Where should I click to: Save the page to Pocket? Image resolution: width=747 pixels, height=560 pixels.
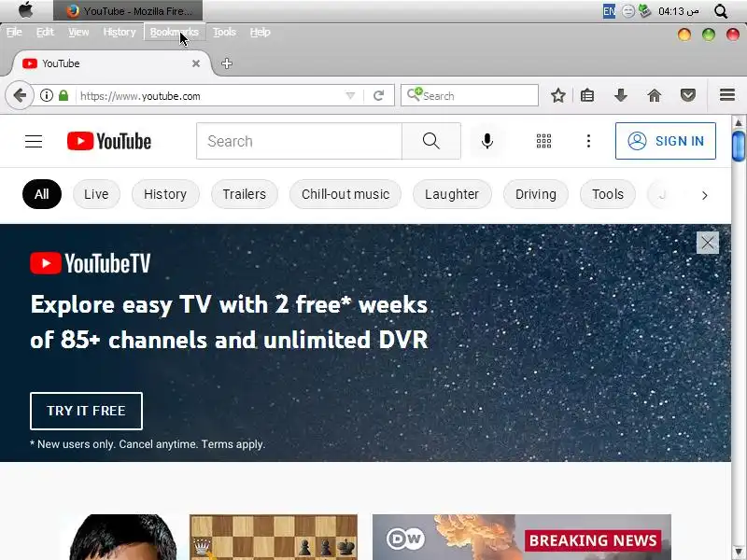[687, 96]
